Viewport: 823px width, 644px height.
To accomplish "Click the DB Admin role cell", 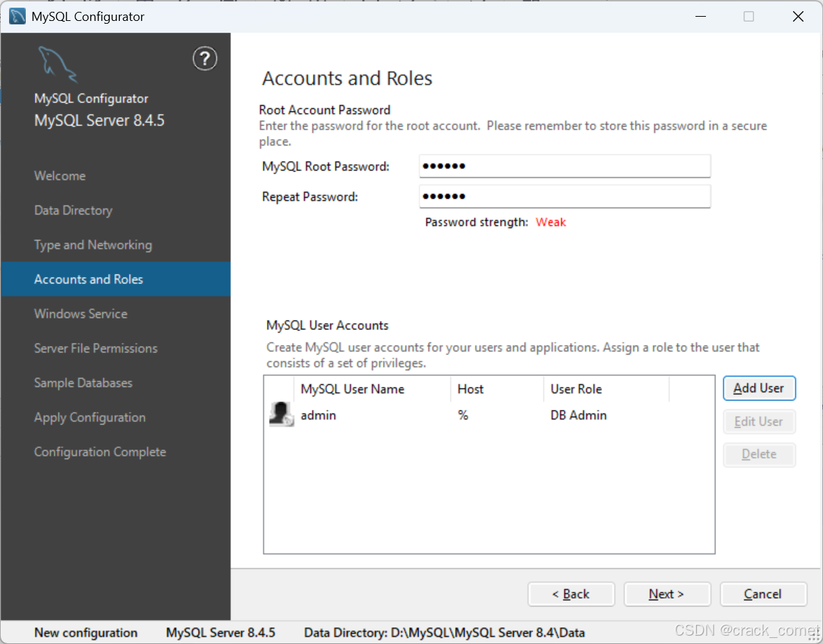I will (578, 415).
